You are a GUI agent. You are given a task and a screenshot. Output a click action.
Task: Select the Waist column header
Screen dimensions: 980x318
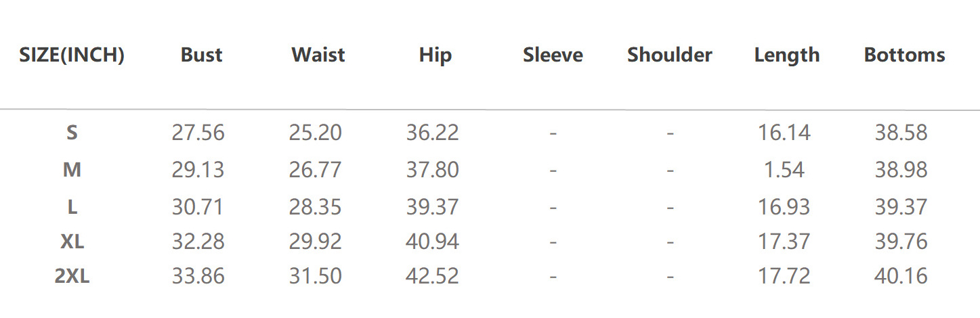[318, 55]
